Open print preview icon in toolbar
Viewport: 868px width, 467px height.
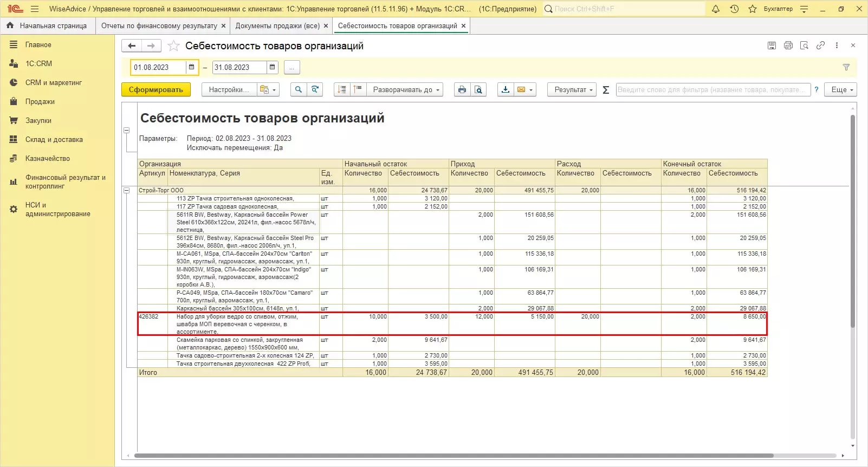[x=478, y=90]
